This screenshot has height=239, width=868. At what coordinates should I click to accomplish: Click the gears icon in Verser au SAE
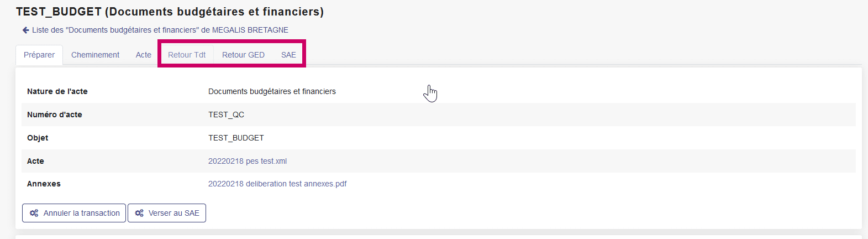coord(139,213)
